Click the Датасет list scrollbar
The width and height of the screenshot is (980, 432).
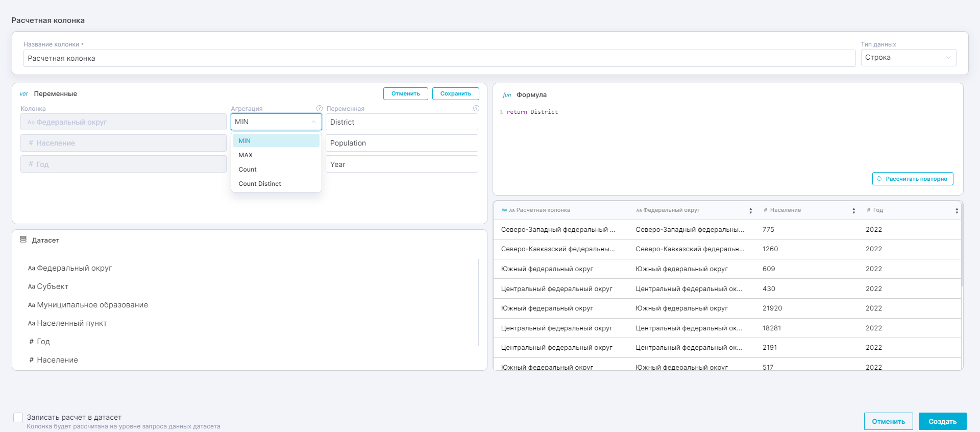[x=478, y=301]
